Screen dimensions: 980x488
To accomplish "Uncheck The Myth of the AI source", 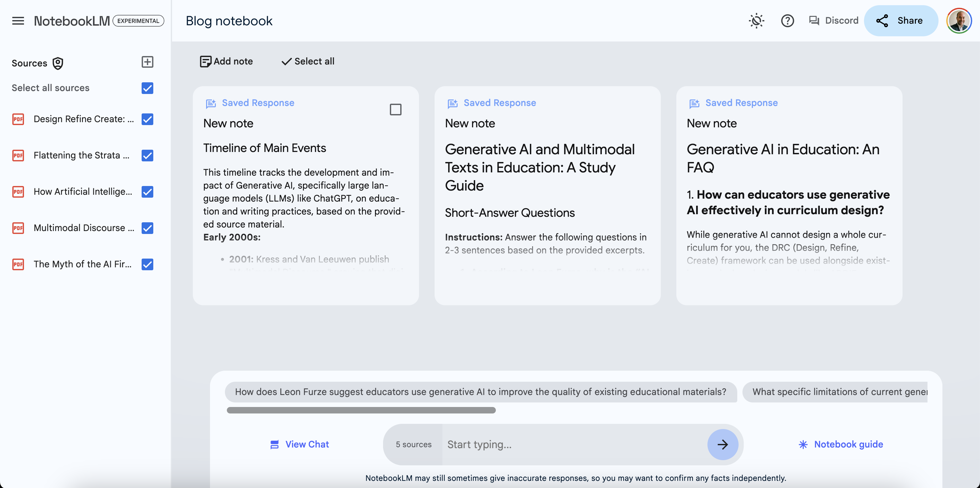I will [147, 264].
